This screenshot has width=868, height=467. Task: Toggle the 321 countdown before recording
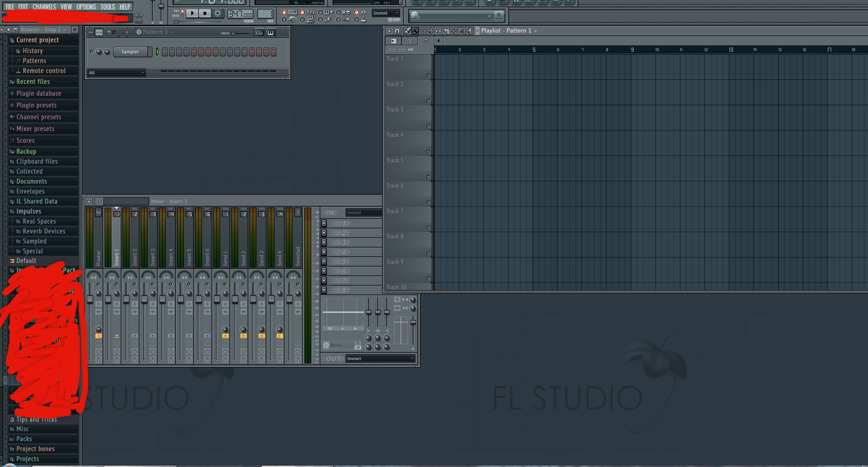[x=302, y=12]
